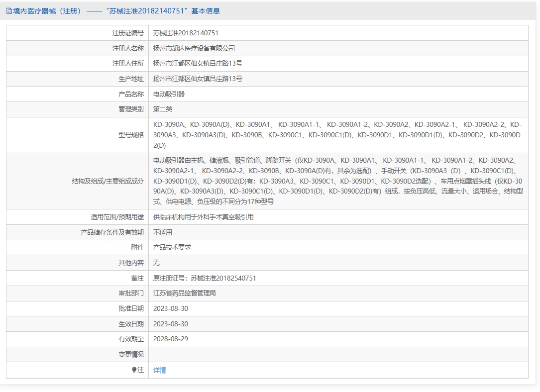Open the 详情 link in the 注 row
The image size is (540, 392).
(x=159, y=370)
